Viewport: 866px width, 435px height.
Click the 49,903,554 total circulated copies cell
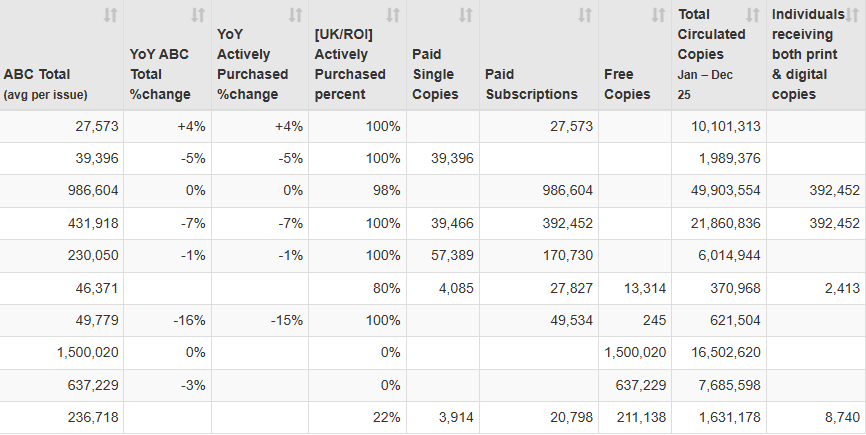pyautogui.click(x=719, y=191)
